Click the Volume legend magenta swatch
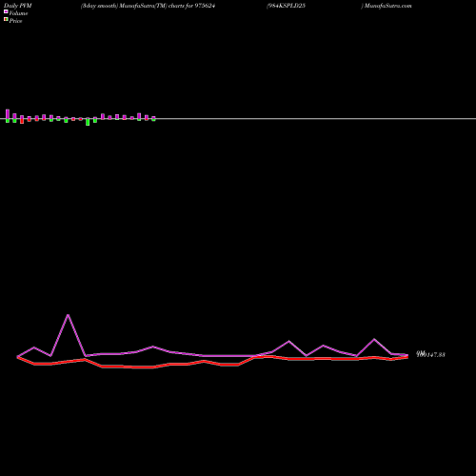The height and width of the screenshot is (476, 476). point(6,11)
